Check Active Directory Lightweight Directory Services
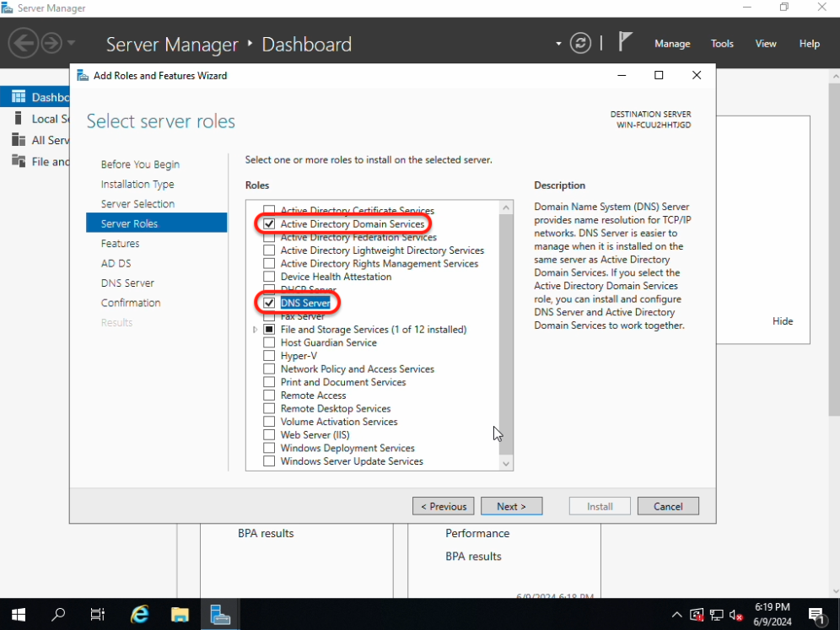Screen dimensions: 840x630 [x=269, y=250]
